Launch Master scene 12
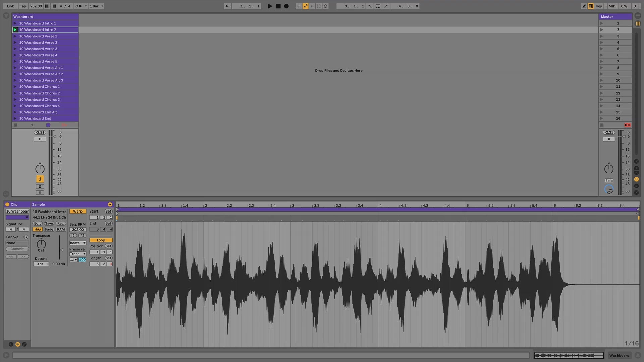Image resolution: width=644 pixels, height=362 pixels. pyautogui.click(x=601, y=93)
